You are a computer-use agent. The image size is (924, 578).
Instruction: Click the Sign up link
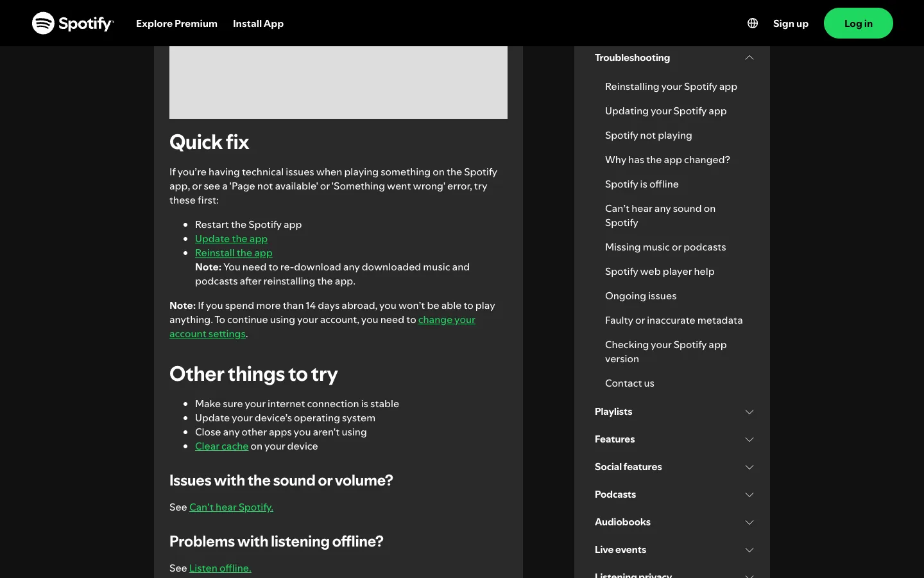[x=791, y=23]
